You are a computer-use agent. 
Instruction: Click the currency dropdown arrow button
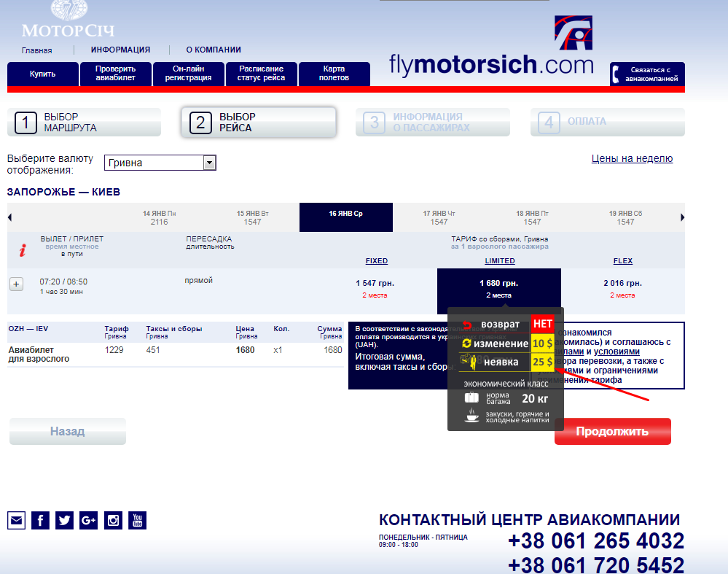(x=209, y=163)
